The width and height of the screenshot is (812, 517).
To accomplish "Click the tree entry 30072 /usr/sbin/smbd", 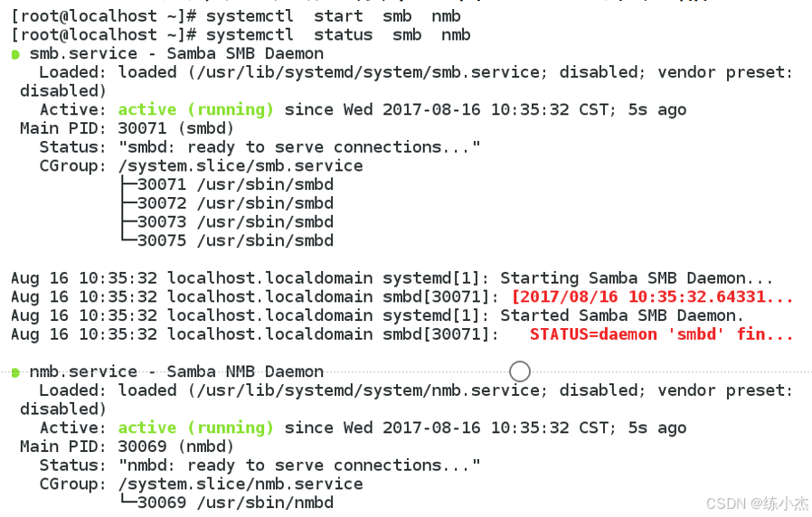I will point(235,203).
